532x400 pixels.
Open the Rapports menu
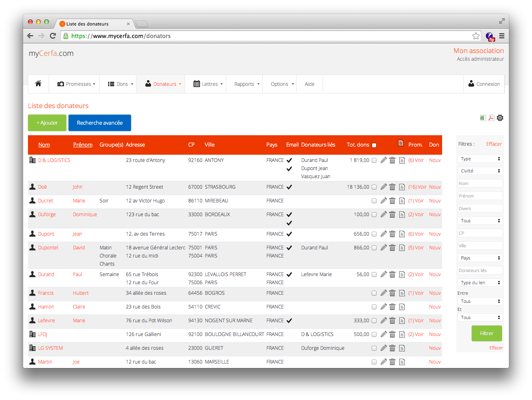(247, 84)
